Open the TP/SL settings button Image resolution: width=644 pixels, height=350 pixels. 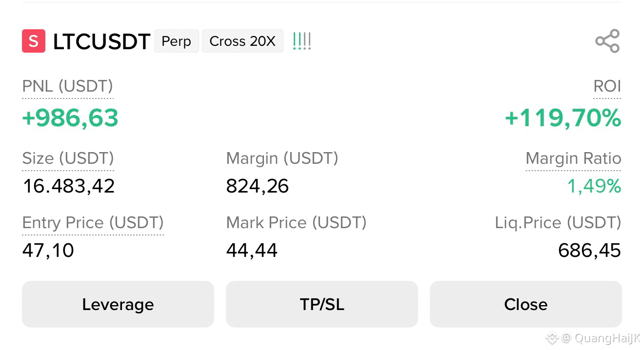[322, 304]
